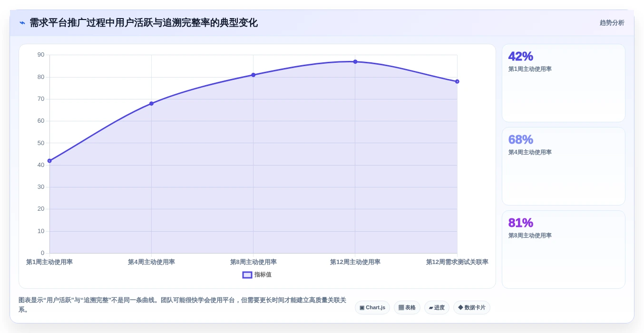Toggle the 指标值 legend swatch
Image resolution: width=644 pixels, height=333 pixels.
pos(247,275)
